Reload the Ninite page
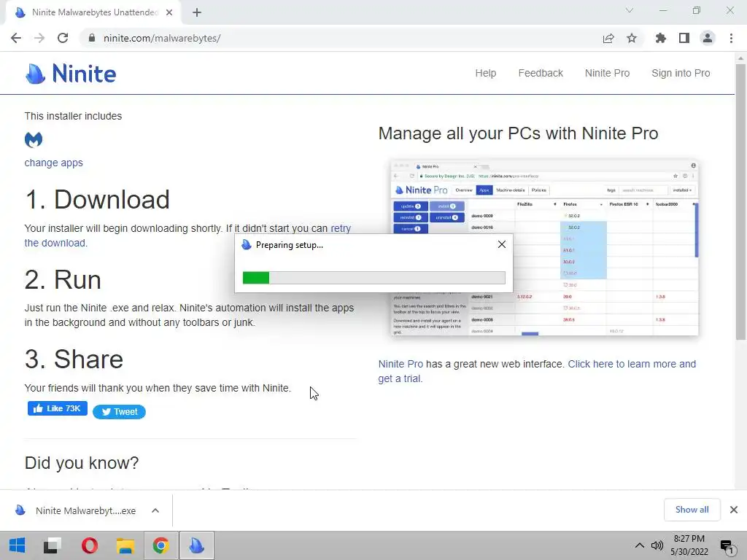Image resolution: width=747 pixels, height=560 pixels. (x=63, y=38)
